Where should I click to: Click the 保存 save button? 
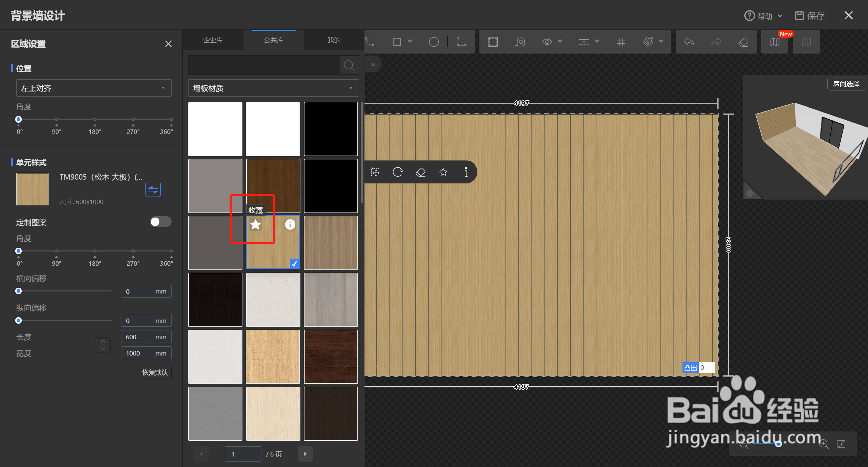(810, 16)
